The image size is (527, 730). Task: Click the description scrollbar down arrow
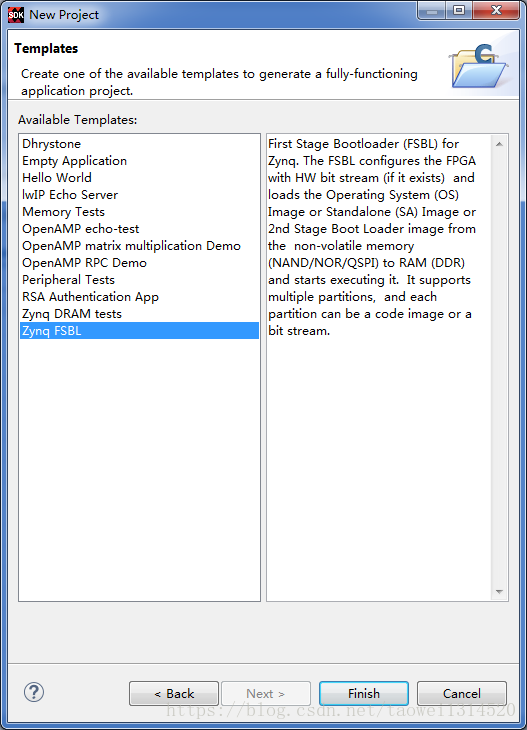point(499,592)
